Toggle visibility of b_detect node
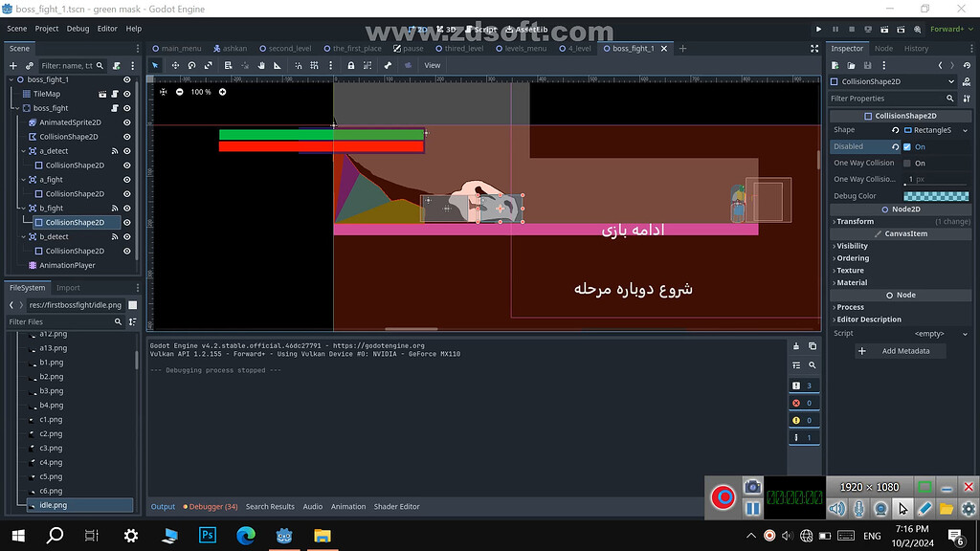The width and height of the screenshot is (980, 551). (x=127, y=237)
